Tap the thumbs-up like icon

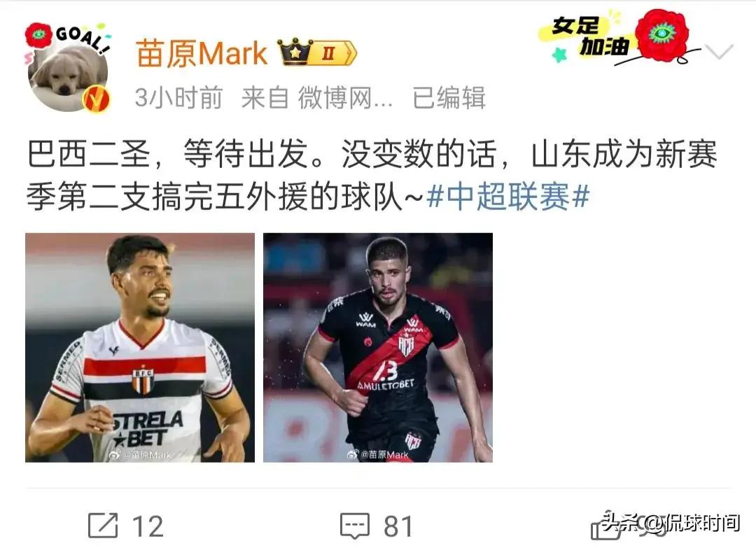(606, 526)
